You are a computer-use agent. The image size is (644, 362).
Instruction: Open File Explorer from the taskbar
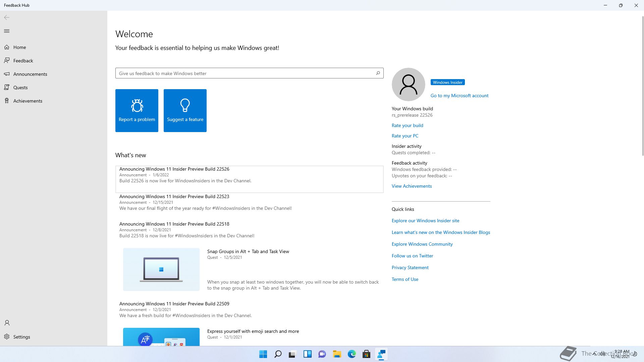click(x=337, y=354)
